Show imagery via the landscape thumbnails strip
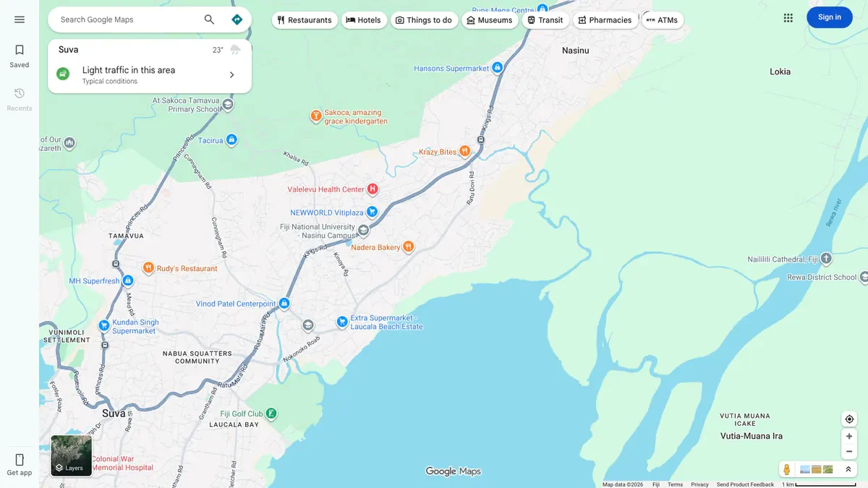The height and width of the screenshot is (488, 868). 817,469
